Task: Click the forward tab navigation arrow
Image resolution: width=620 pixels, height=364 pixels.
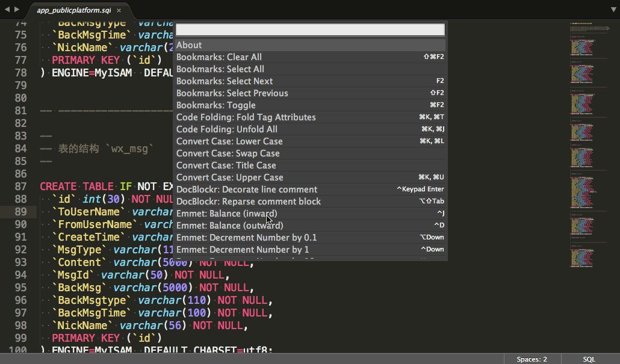Action: [x=17, y=8]
